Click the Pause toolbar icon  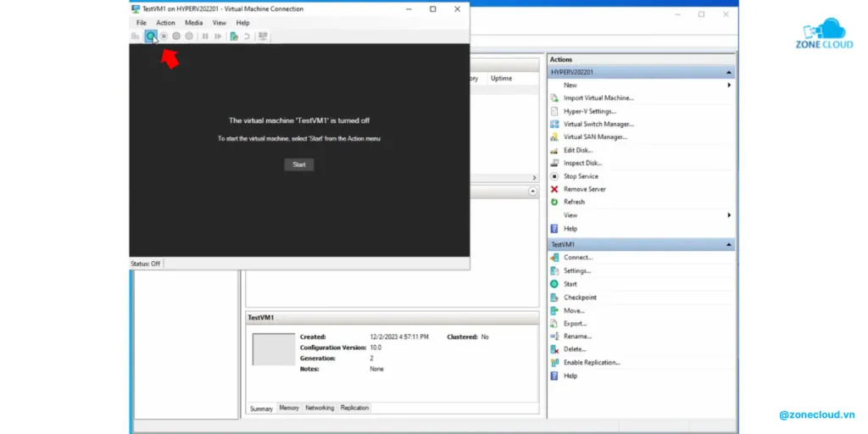click(x=205, y=36)
